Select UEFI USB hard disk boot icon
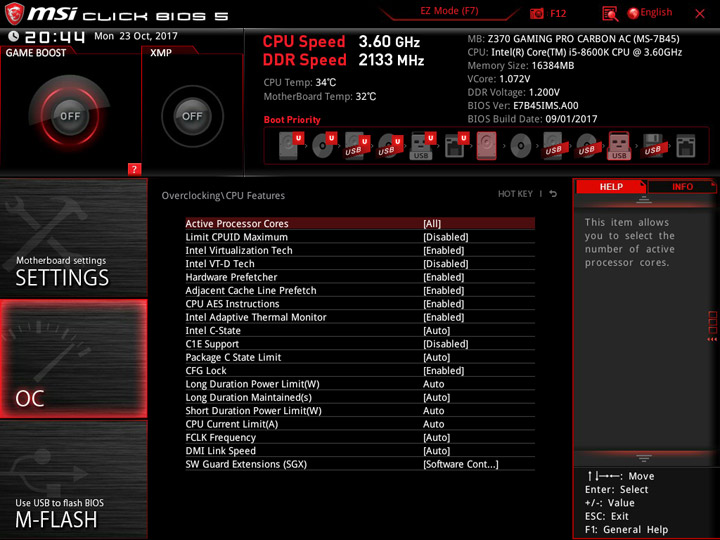This screenshot has width=720, height=540. click(357, 146)
